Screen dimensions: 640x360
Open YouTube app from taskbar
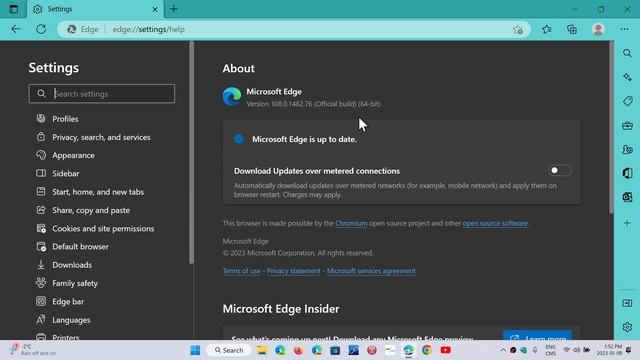click(x=445, y=350)
